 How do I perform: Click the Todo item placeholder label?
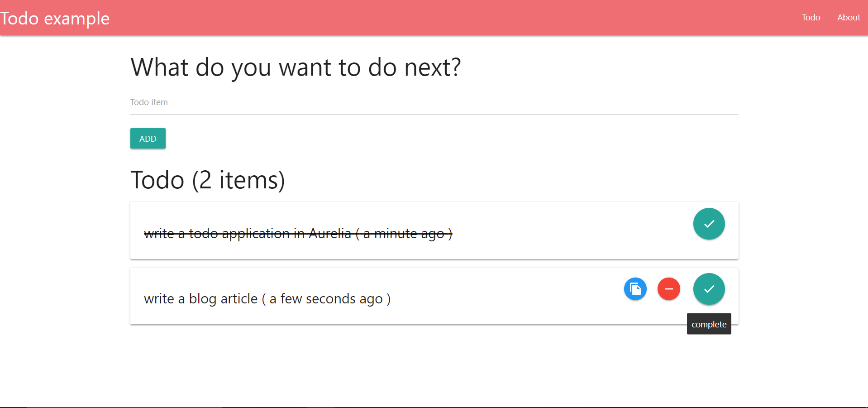149,102
